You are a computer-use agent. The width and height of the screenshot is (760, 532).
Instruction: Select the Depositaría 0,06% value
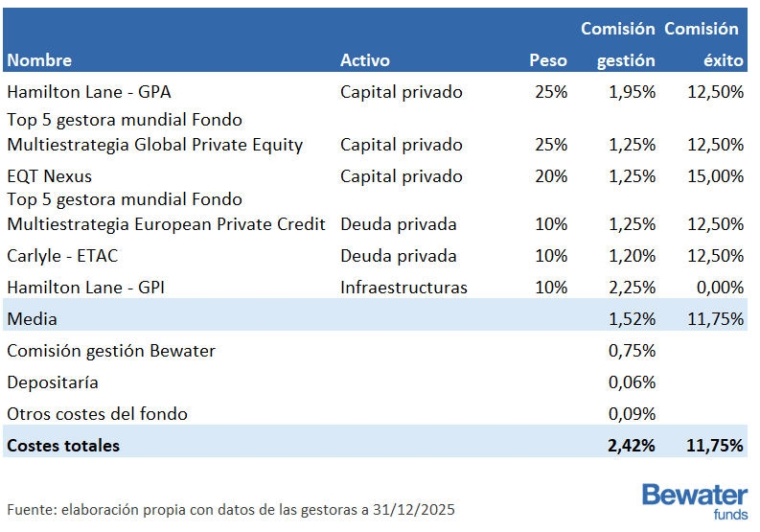[x=632, y=382]
